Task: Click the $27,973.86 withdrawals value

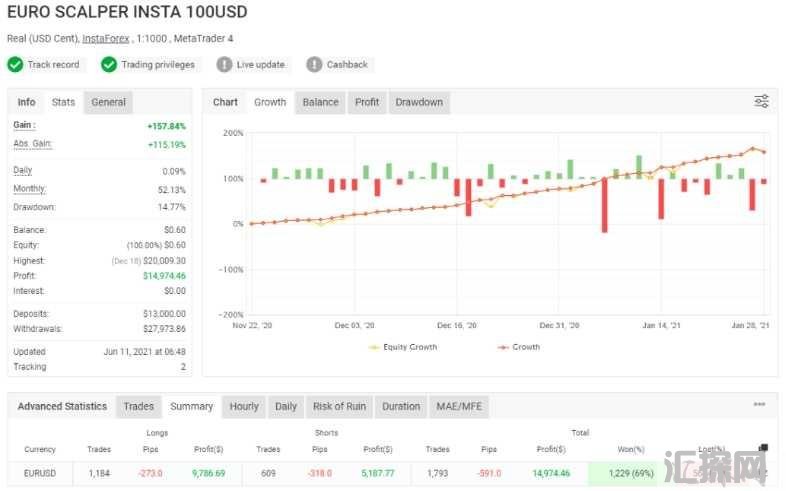Action: pyautogui.click(x=164, y=329)
